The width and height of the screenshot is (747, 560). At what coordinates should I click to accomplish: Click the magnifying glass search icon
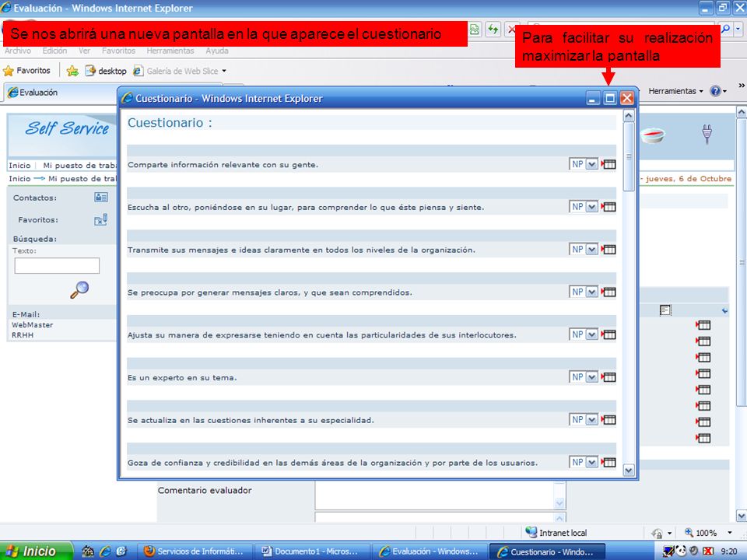click(79, 289)
